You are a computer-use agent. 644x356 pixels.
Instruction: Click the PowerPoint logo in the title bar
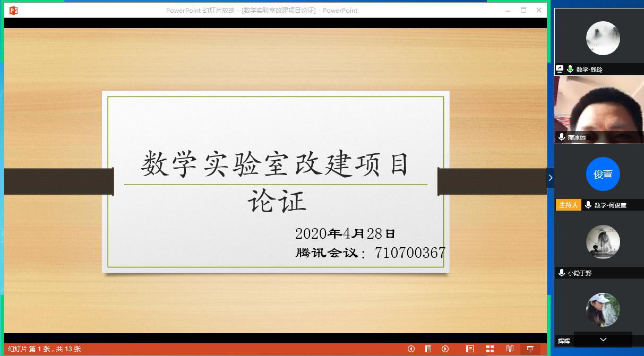click(x=13, y=10)
